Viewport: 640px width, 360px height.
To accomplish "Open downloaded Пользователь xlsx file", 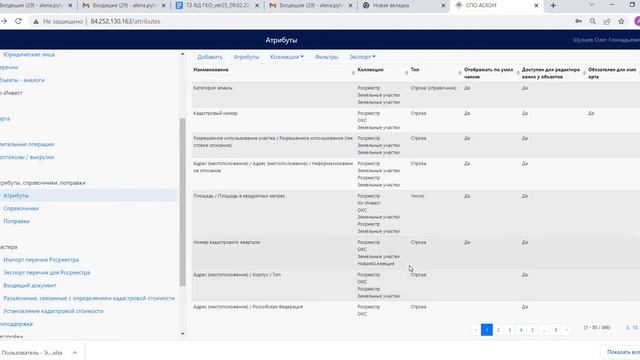I will (32, 353).
